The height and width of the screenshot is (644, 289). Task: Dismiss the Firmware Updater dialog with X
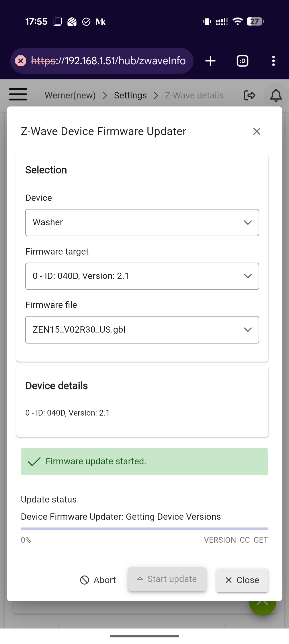tap(257, 131)
